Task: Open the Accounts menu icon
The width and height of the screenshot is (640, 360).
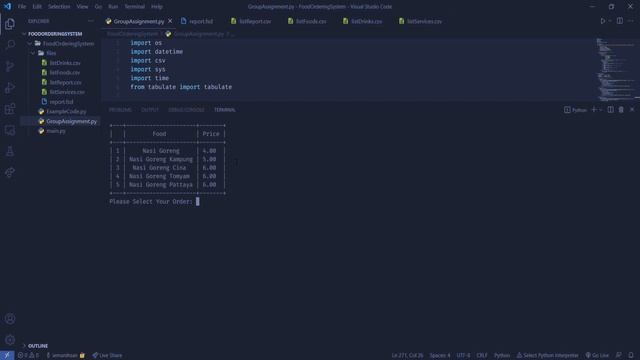Action: (x=10, y=319)
